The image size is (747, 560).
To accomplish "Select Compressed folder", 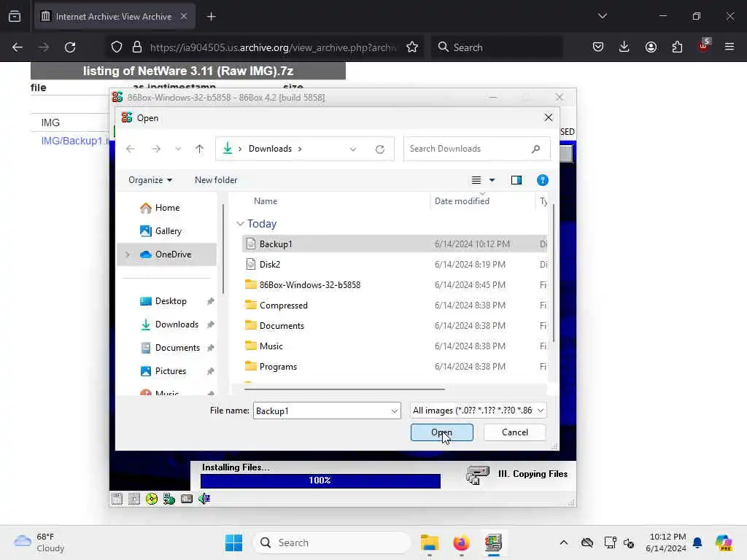I will point(395,306).
